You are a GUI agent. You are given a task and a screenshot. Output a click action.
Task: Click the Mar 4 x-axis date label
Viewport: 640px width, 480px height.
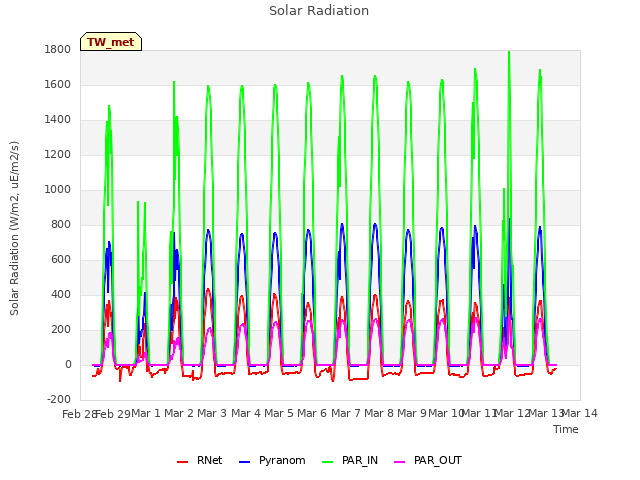pos(246,413)
